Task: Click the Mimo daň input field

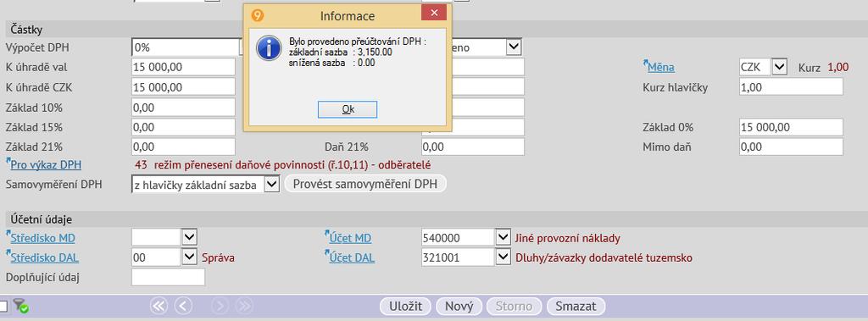Action: click(x=791, y=147)
